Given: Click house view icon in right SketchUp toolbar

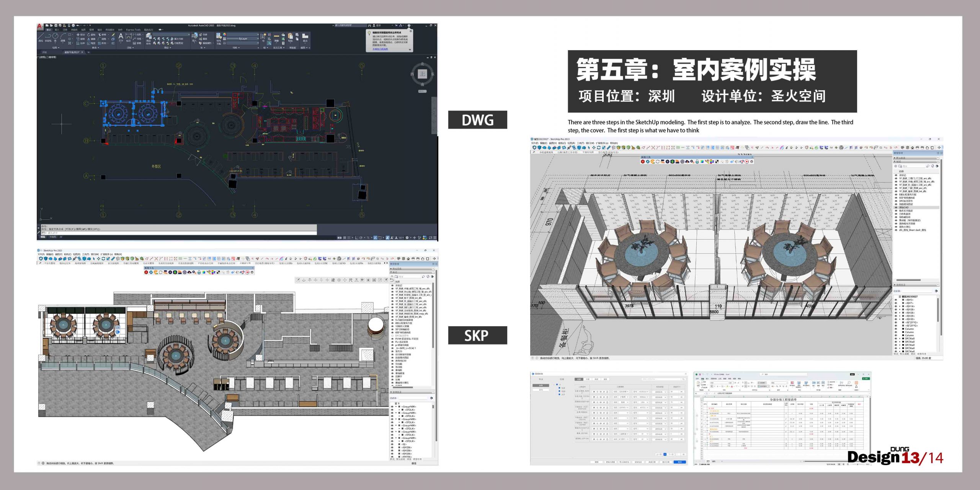Looking at the screenshot, I should click(x=912, y=147).
